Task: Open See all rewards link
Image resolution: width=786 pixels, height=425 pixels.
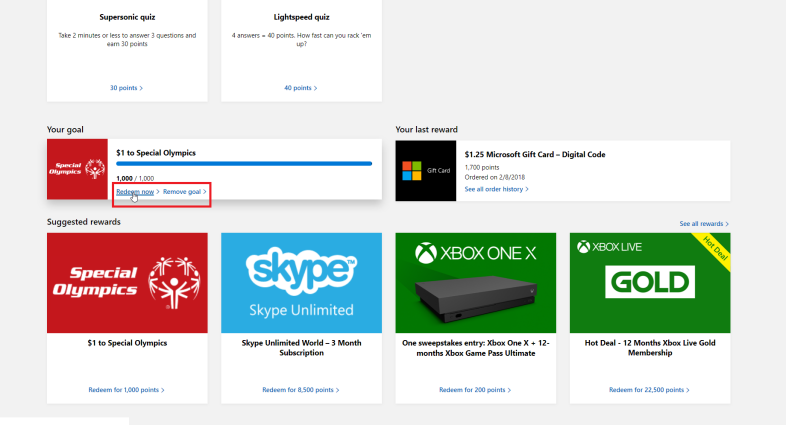Action: (704, 224)
